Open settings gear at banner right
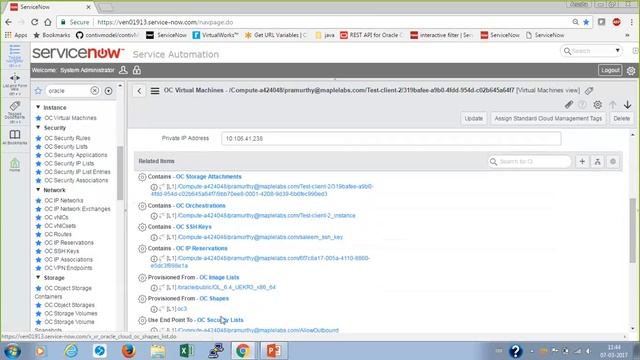The height and width of the screenshot is (360, 640). pyautogui.click(x=631, y=71)
